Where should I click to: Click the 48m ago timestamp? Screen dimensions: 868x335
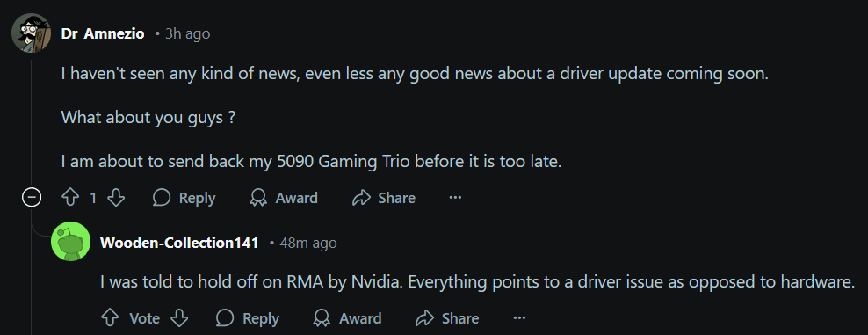(308, 243)
